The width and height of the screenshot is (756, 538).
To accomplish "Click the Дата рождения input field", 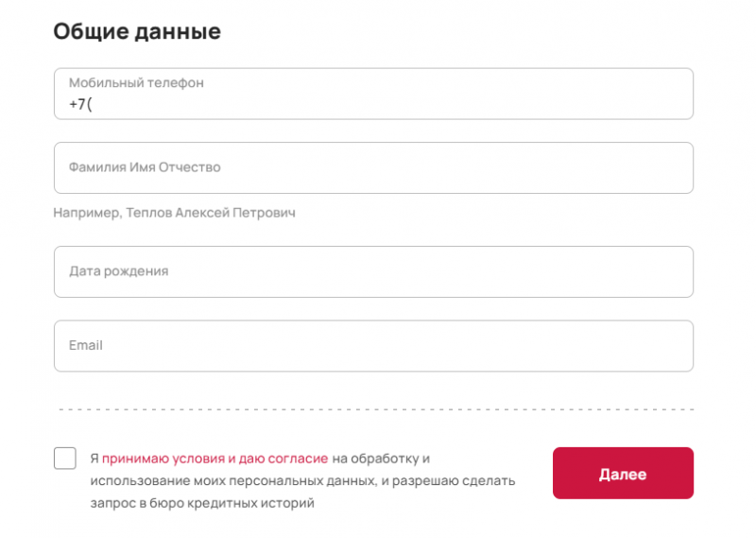I will tap(373, 271).
